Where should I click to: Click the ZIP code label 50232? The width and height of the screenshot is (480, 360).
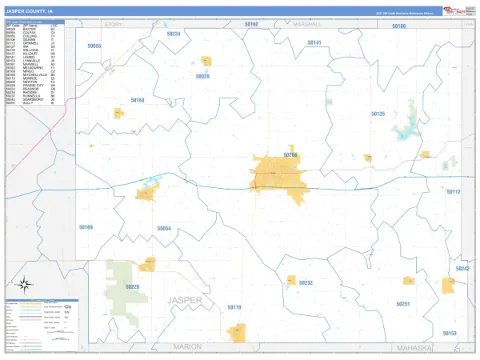tap(306, 283)
